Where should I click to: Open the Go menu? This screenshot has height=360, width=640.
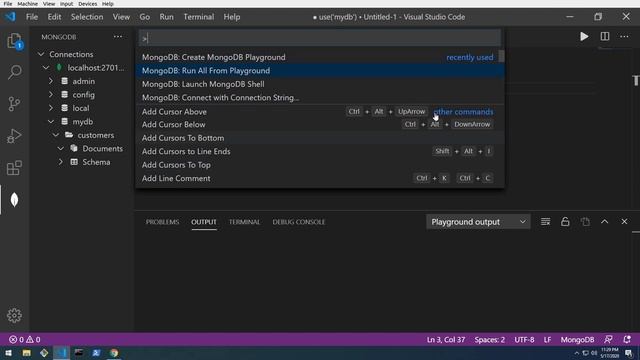coord(144,17)
